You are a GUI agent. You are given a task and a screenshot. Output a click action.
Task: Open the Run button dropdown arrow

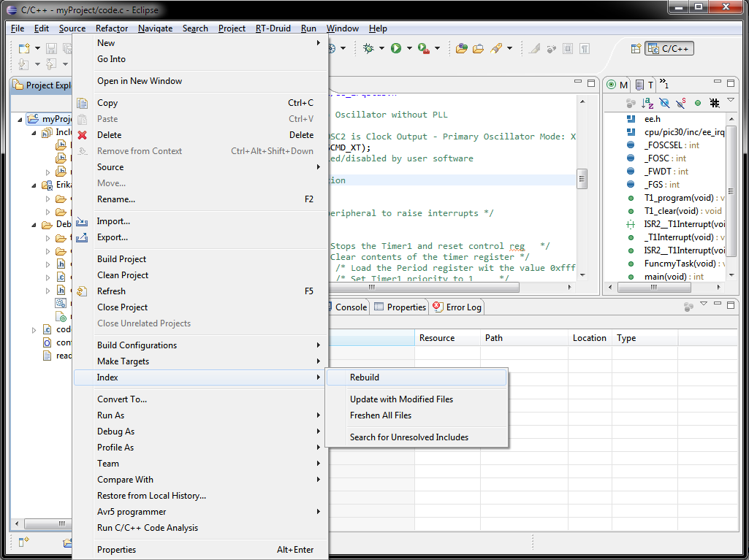click(x=409, y=48)
